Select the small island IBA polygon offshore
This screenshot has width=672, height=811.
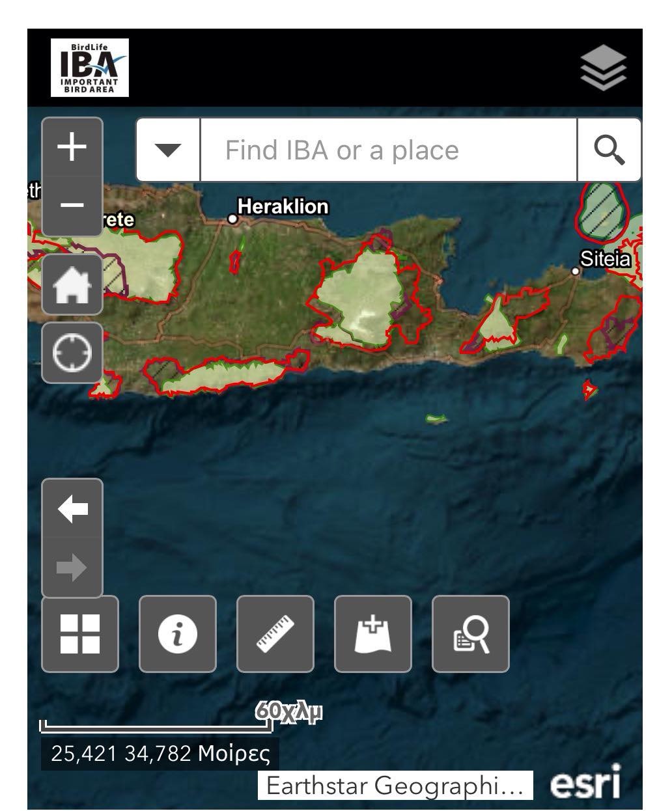[x=436, y=419]
